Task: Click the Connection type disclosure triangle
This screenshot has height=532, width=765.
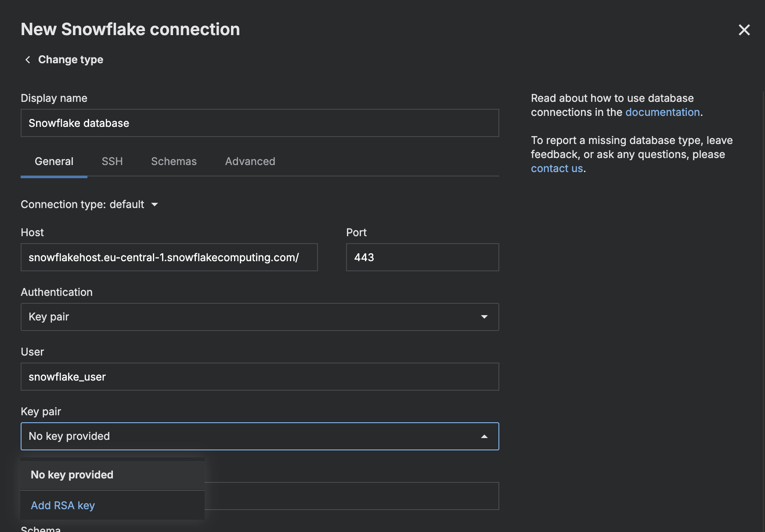Action: click(155, 205)
